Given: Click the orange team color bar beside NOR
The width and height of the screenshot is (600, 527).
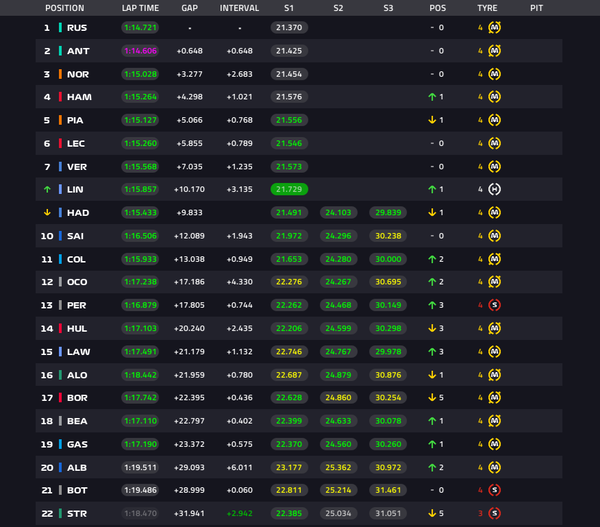Looking at the screenshot, I should coord(60,74).
